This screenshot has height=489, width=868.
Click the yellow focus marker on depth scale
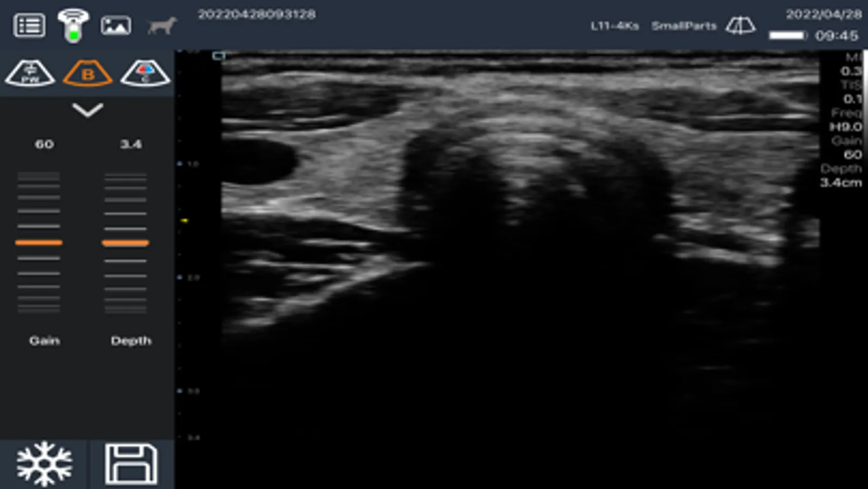tap(184, 221)
